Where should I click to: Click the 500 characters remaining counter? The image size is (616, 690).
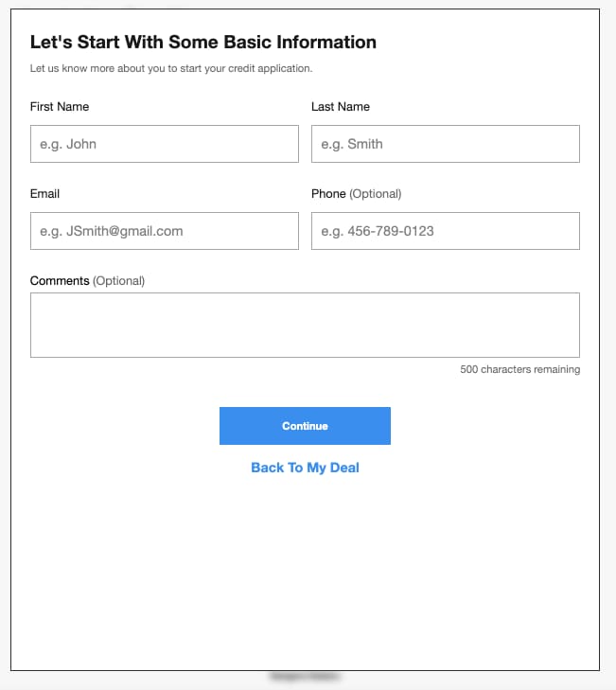520,369
